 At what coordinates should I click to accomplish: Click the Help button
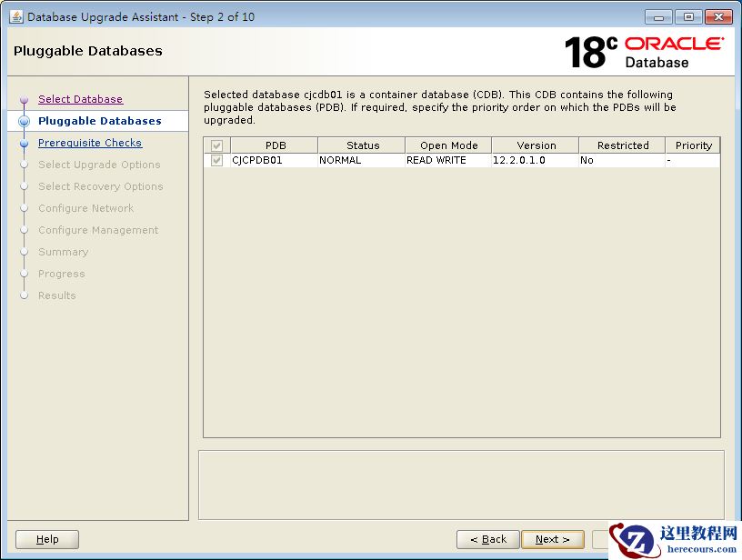47,539
